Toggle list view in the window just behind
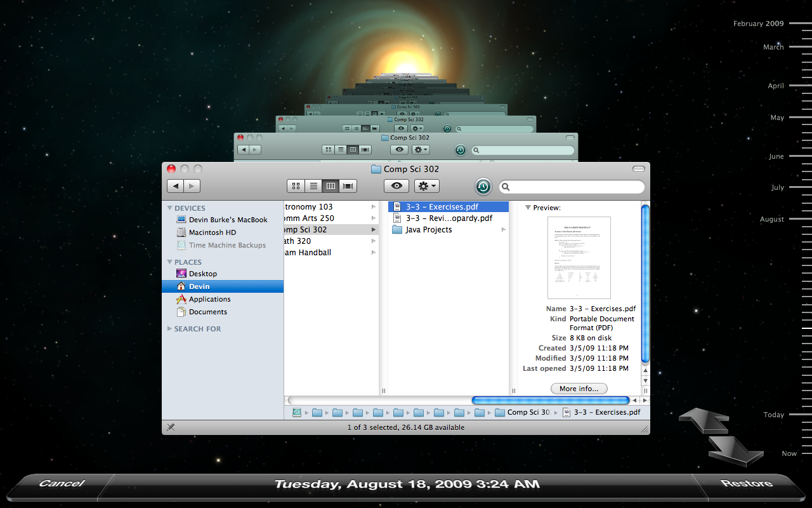Image resolution: width=812 pixels, height=508 pixels. click(x=341, y=150)
